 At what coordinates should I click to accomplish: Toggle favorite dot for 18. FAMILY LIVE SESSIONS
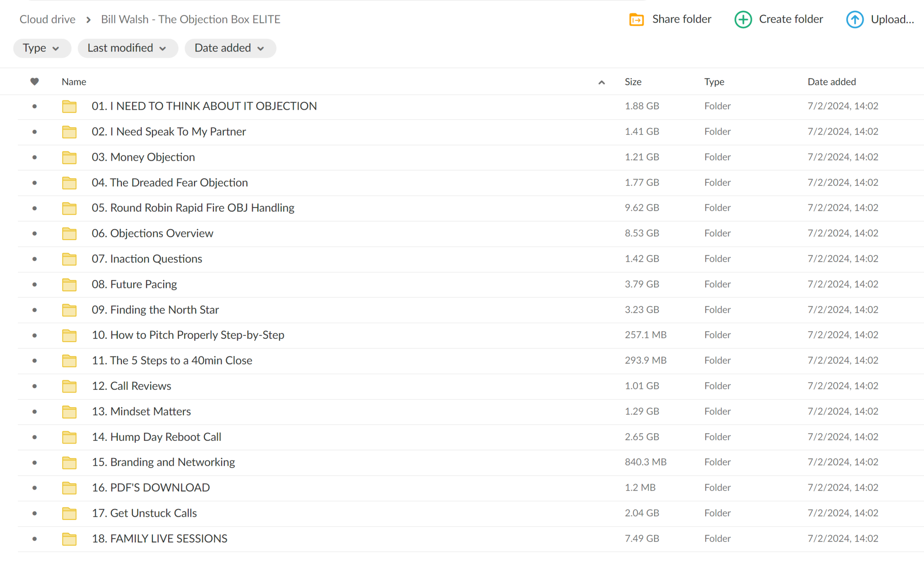tap(34, 539)
